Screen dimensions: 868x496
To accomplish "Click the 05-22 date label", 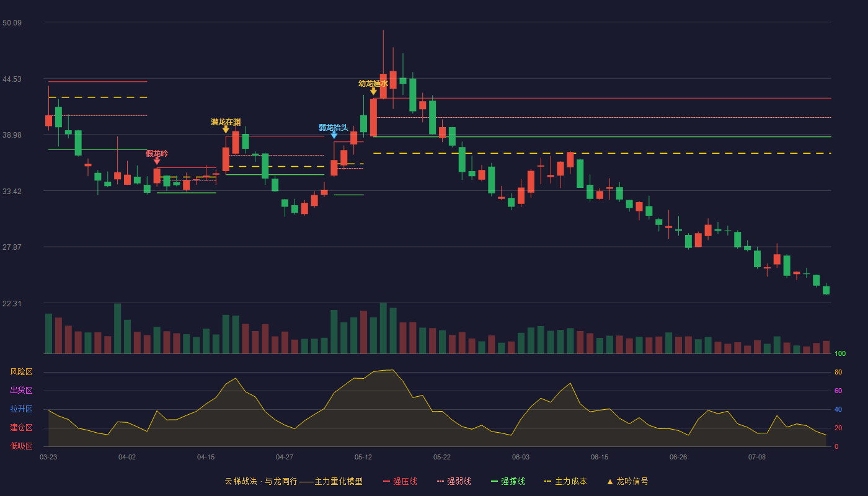I will point(442,457).
